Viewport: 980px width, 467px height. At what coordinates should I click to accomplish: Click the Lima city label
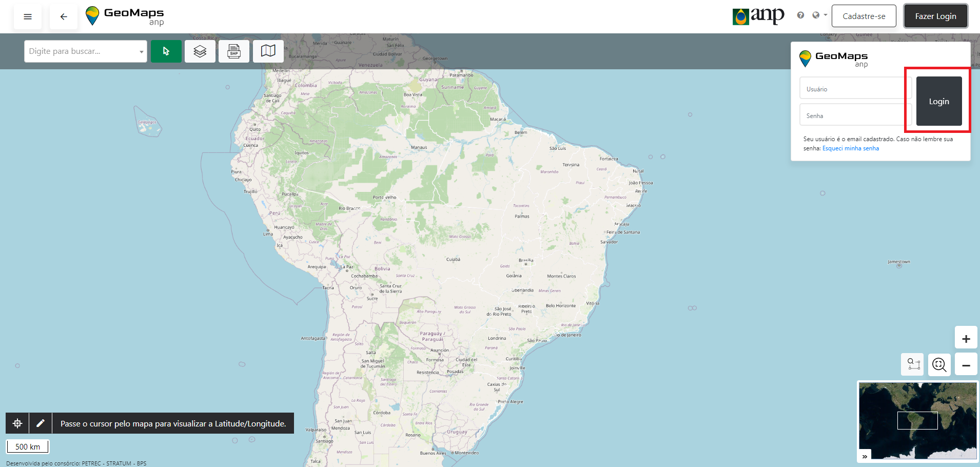tap(268, 234)
